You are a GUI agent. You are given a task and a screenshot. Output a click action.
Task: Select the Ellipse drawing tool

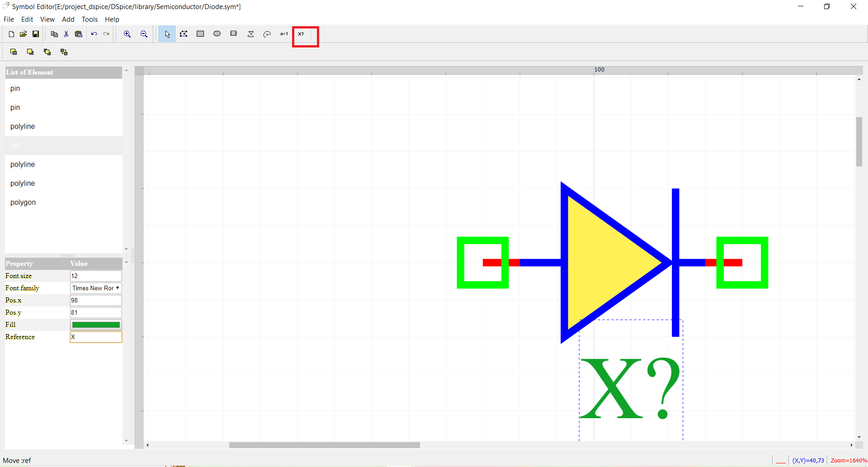[217, 34]
